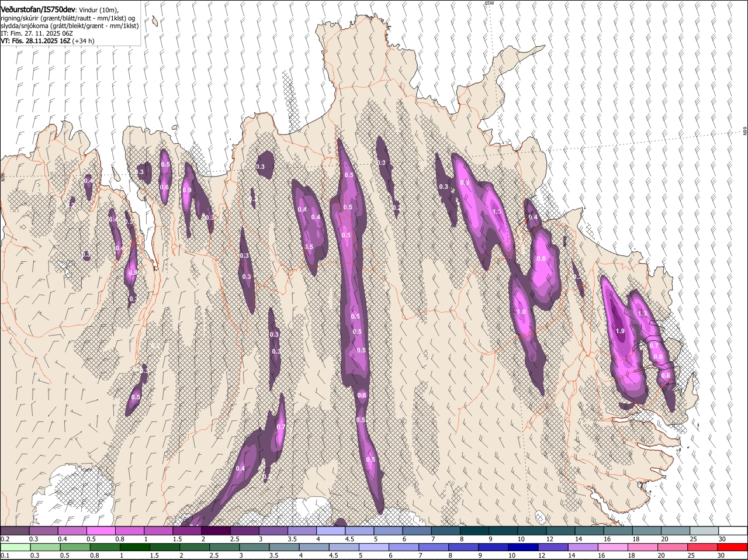Click the upper legend swatch labeled 0.2
748x560 pixels.
coord(15,530)
